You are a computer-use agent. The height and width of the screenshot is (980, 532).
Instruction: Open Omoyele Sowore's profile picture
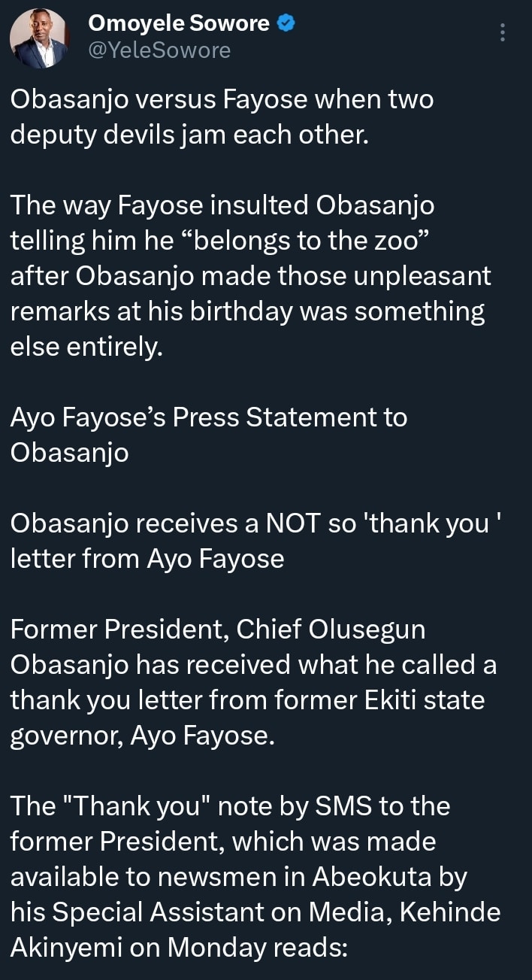click(x=39, y=38)
